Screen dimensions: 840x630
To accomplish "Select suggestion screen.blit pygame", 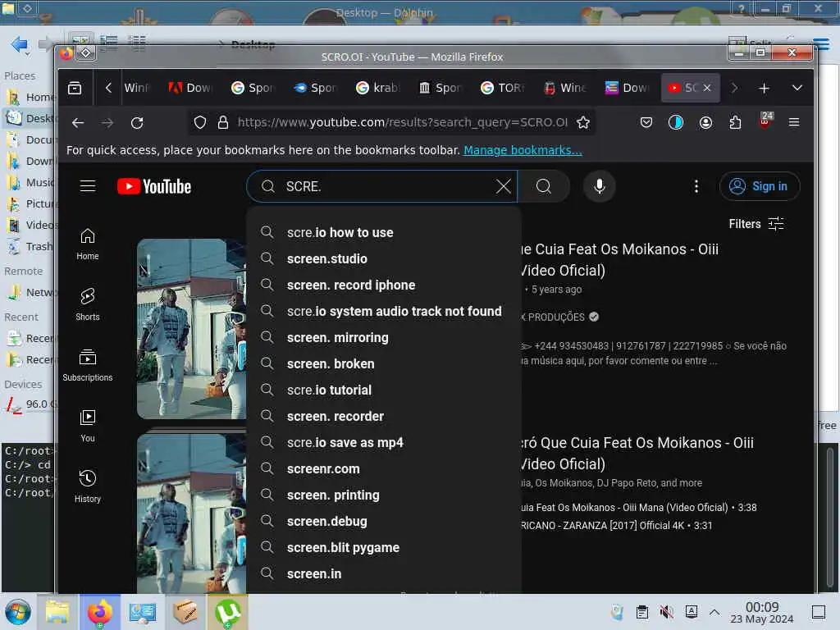I will point(384,547).
